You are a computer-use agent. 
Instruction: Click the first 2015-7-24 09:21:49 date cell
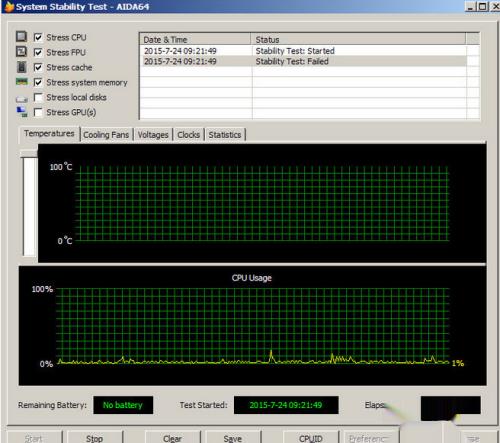(x=180, y=51)
